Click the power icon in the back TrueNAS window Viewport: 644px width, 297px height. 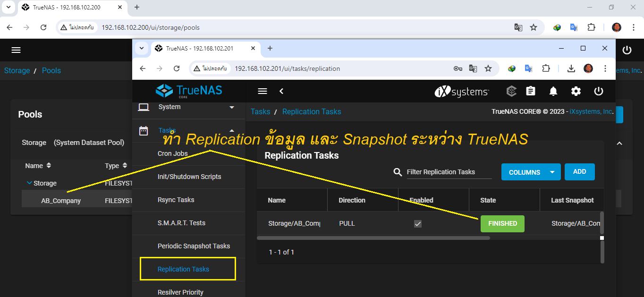pyautogui.click(x=627, y=50)
